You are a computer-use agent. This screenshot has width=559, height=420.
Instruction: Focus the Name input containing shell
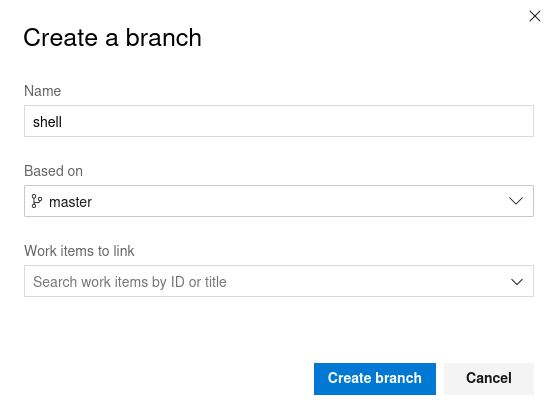coord(279,121)
